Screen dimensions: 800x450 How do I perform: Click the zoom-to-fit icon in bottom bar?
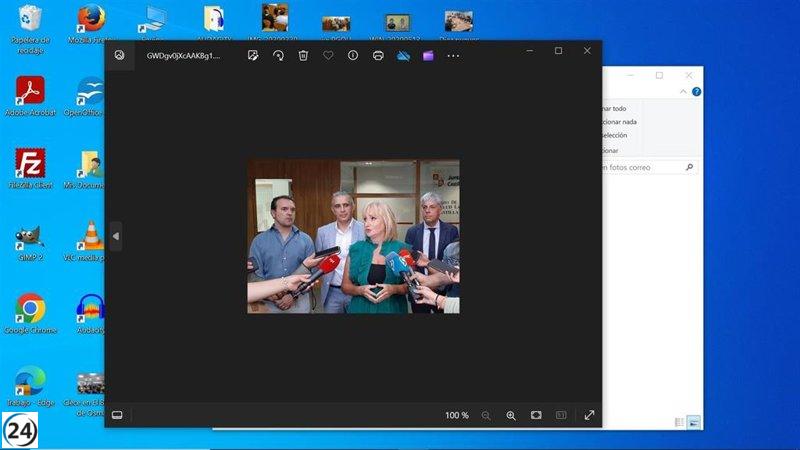(536, 415)
